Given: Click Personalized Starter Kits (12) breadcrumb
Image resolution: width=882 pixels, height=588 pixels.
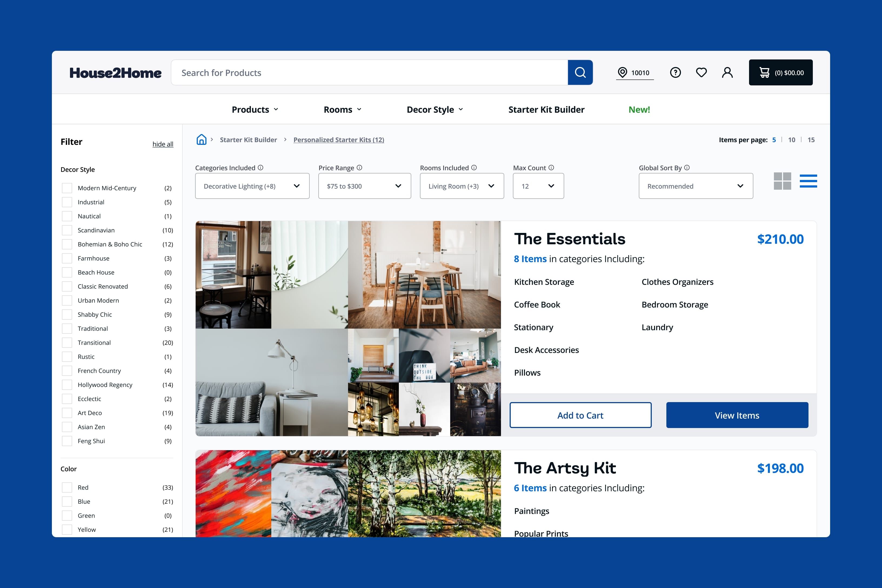Looking at the screenshot, I should 339,140.
